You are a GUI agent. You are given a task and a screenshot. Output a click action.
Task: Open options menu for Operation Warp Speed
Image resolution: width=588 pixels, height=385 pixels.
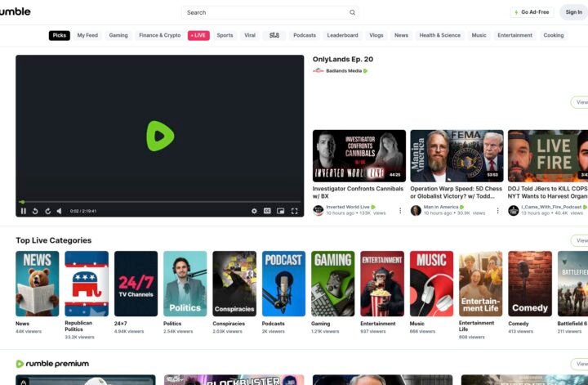[497, 211]
